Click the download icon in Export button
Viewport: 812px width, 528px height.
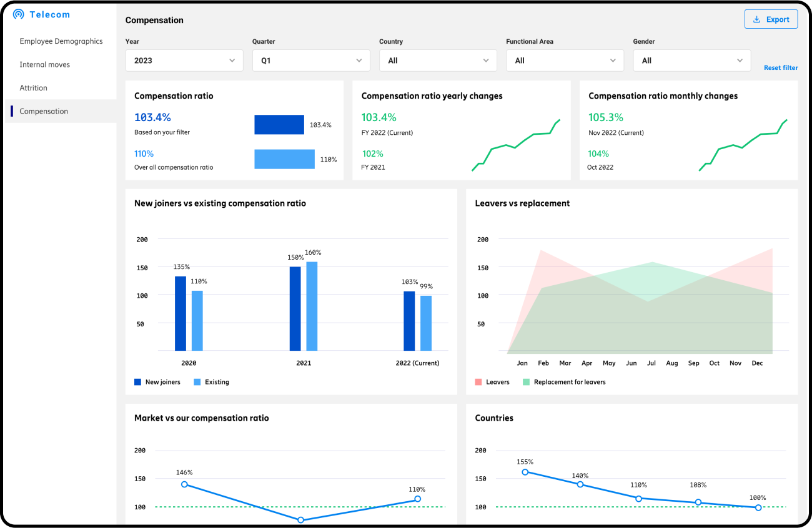(x=756, y=19)
